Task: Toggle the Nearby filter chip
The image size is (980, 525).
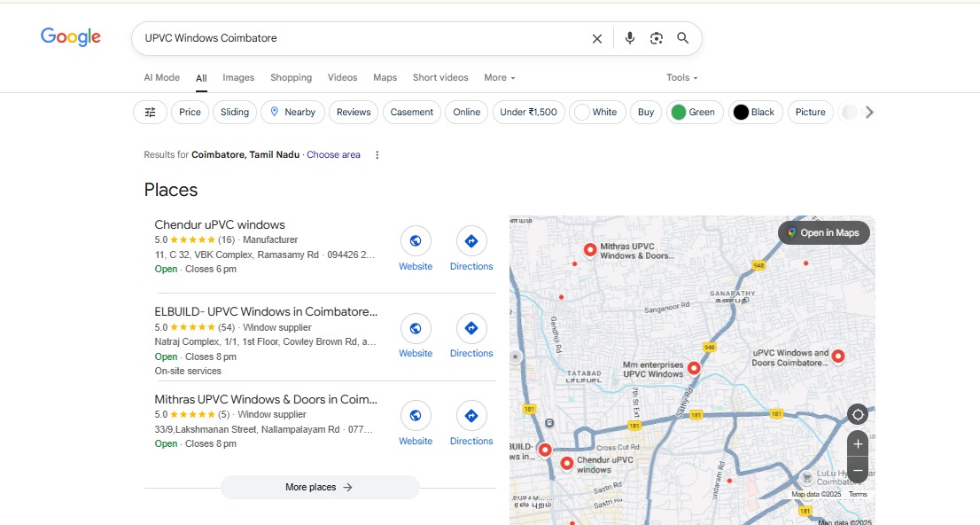Action: (x=292, y=112)
